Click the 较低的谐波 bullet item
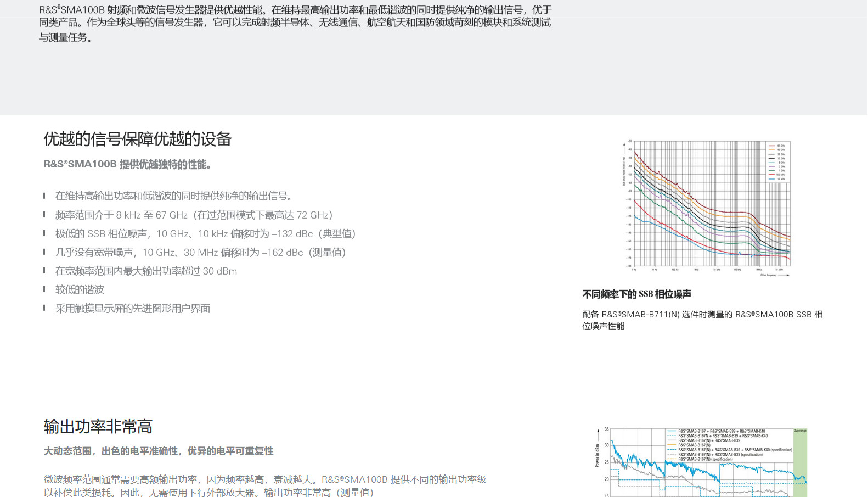The height and width of the screenshot is (497, 868). click(80, 290)
